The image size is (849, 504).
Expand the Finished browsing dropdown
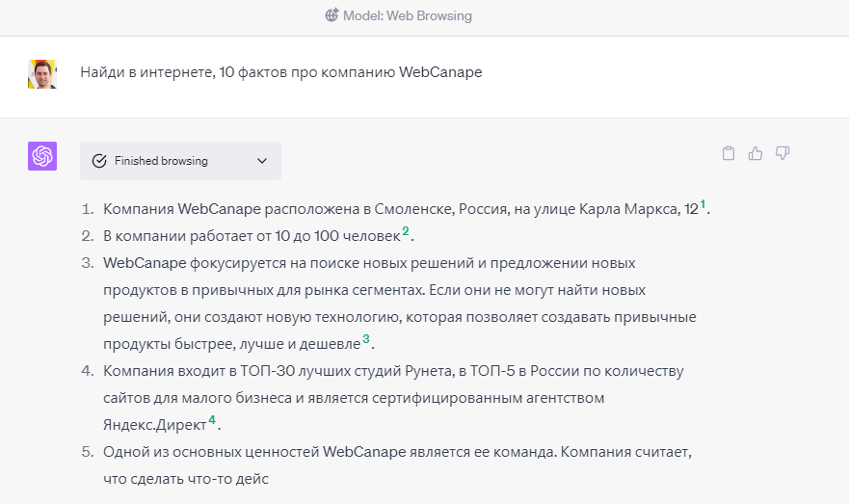(180, 161)
